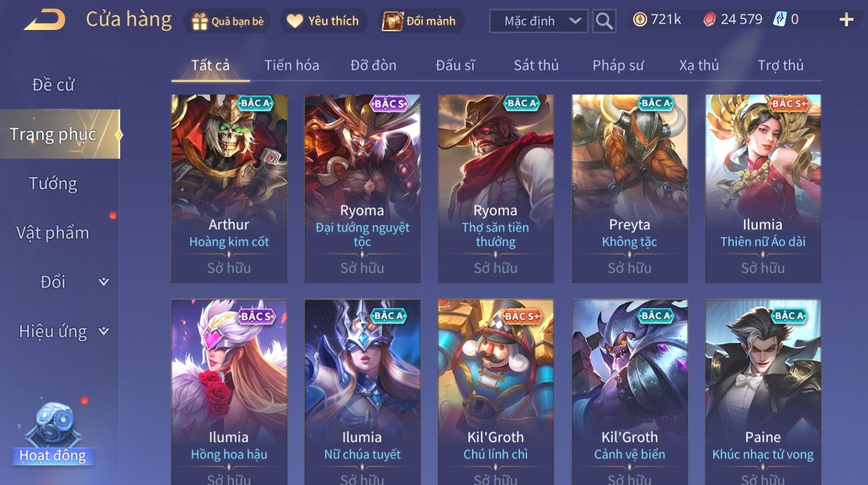Switch to the Pháp sư tab
Viewport: 868px width, 485px height.
[x=618, y=66]
